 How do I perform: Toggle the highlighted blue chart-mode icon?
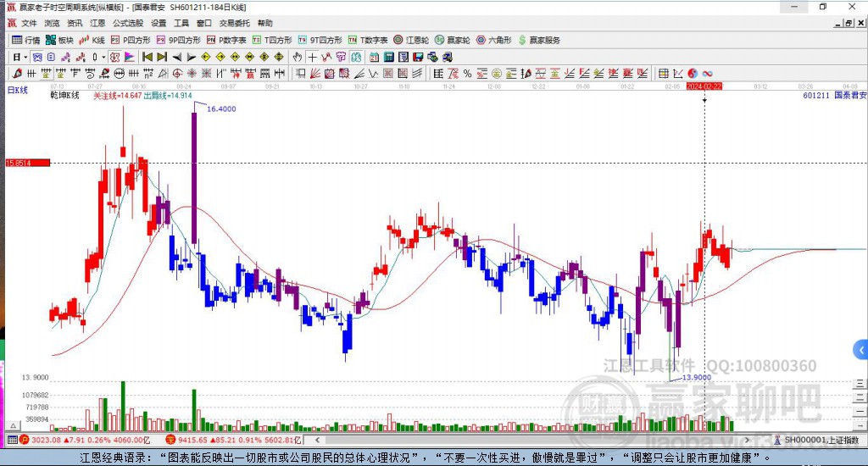(37, 57)
